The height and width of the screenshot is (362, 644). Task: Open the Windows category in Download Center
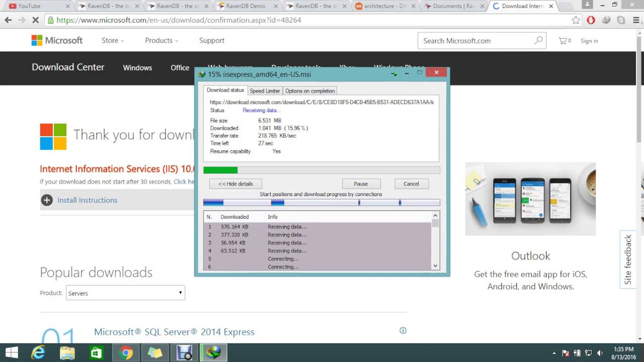coord(137,67)
